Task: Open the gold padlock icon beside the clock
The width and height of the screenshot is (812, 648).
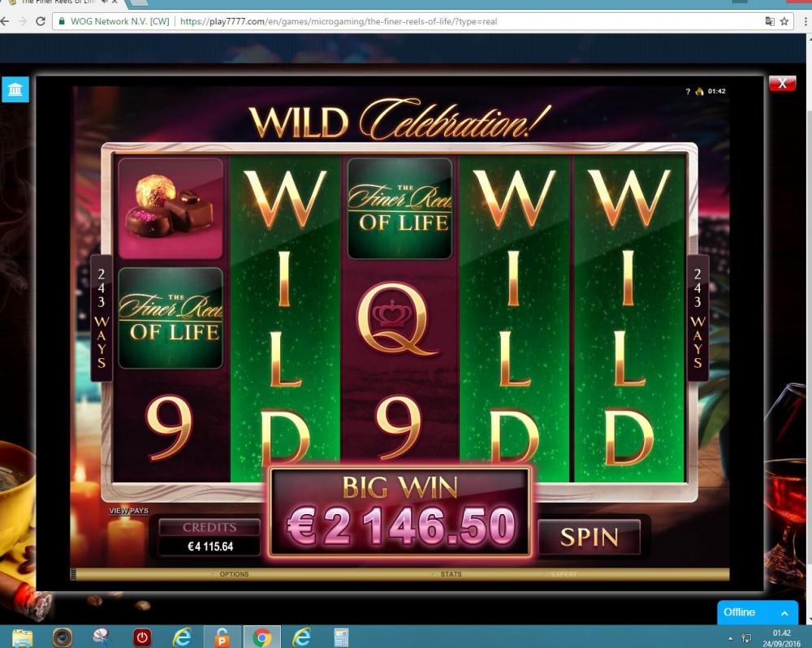Action: (x=700, y=91)
